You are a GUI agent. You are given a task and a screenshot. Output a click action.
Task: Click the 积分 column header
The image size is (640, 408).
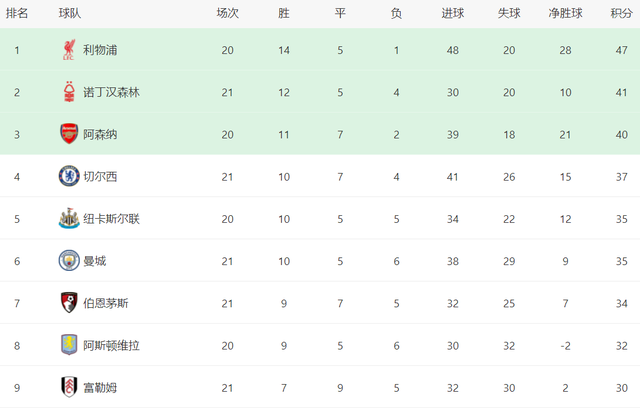click(x=622, y=13)
